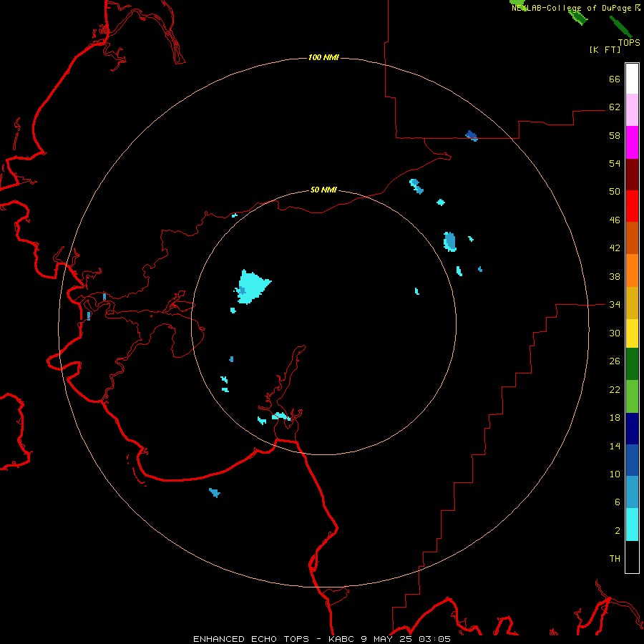644x644 pixels.
Task: Pick the orange legend swatch beside 42
Action: (x=632, y=270)
